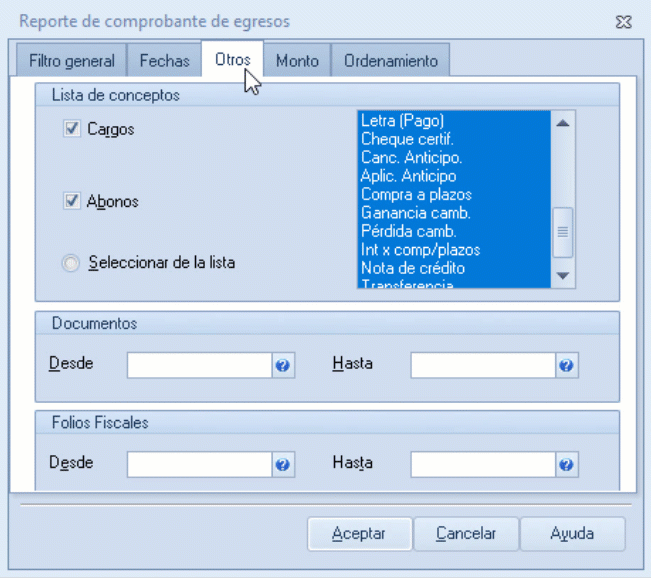
Task: Switch to the Filtro general tab
Action: pyautogui.click(x=72, y=61)
